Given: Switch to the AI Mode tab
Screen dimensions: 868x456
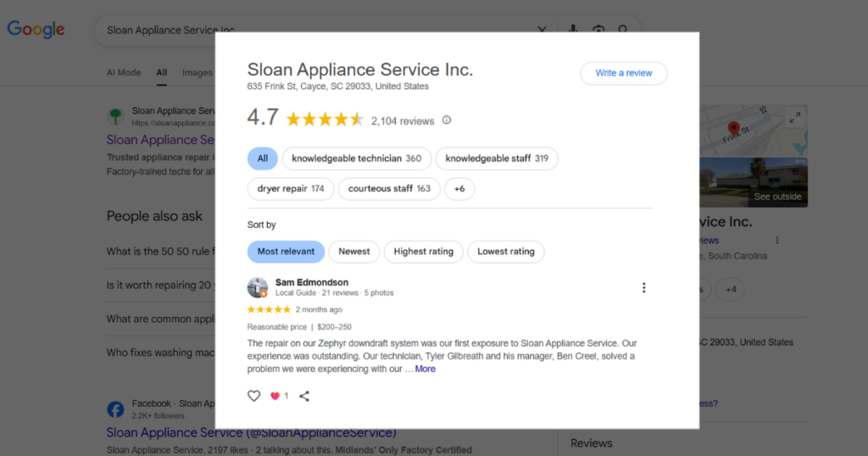Looking at the screenshot, I should pyautogui.click(x=124, y=73).
